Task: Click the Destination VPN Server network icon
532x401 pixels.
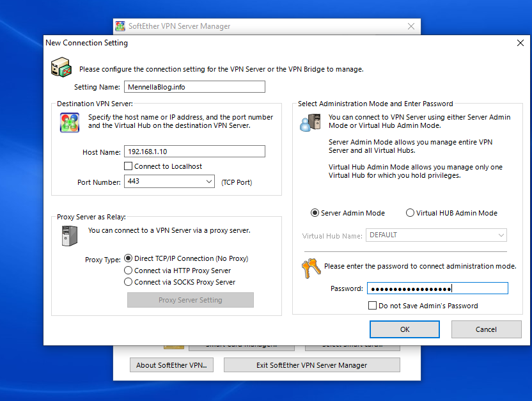Action: click(x=70, y=122)
